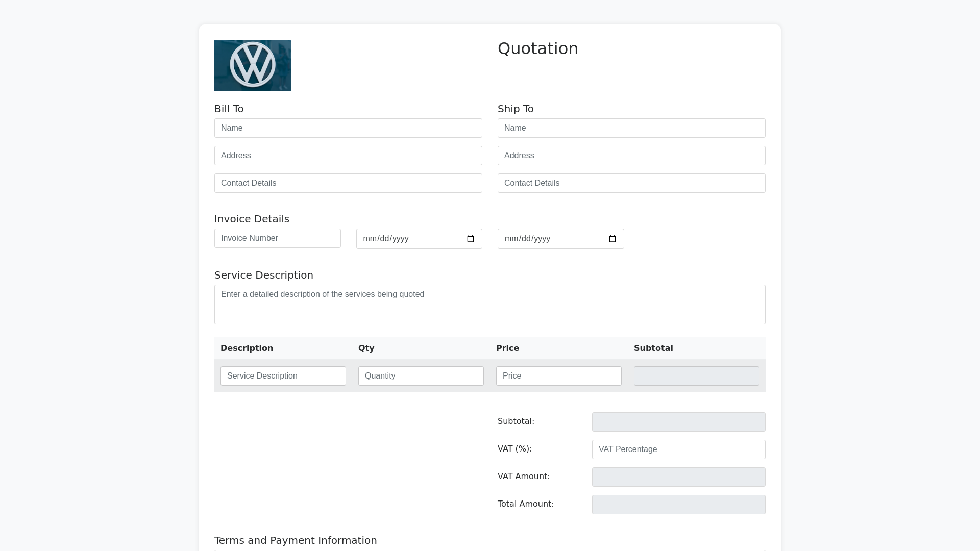Click the table row Service Description input
The width and height of the screenshot is (980, 551).
point(283,376)
